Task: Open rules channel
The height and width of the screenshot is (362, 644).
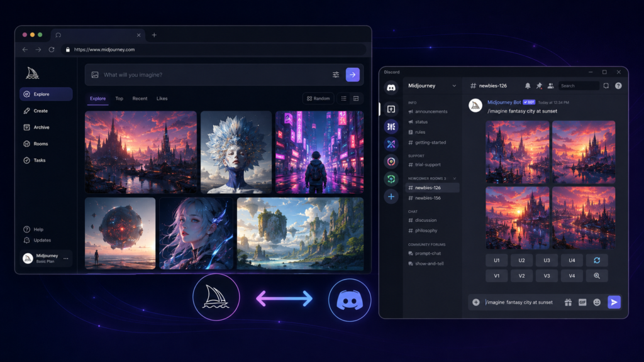Action: 417,132
